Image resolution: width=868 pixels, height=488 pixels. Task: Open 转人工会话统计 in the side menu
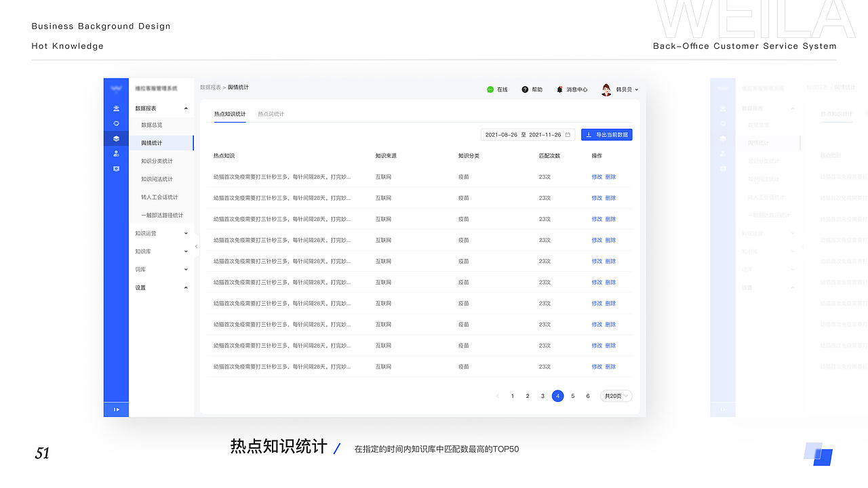coord(161,197)
